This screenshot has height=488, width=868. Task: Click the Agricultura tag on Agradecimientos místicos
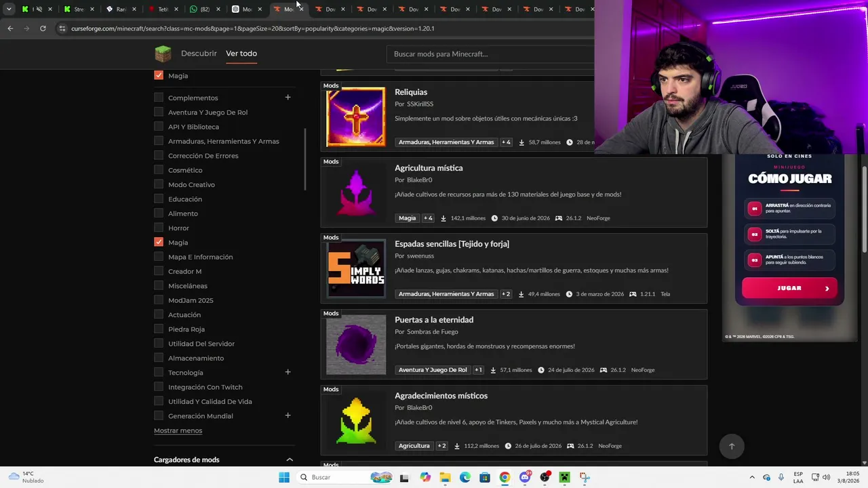pyautogui.click(x=414, y=446)
